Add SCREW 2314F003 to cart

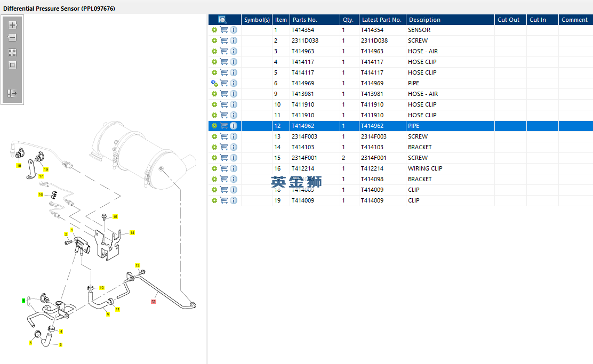pos(225,136)
